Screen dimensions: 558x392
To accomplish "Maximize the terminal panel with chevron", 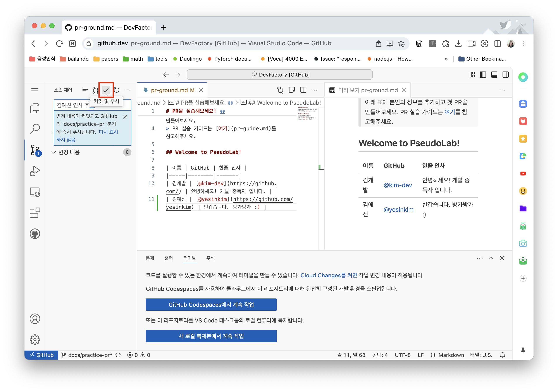I will [491, 258].
